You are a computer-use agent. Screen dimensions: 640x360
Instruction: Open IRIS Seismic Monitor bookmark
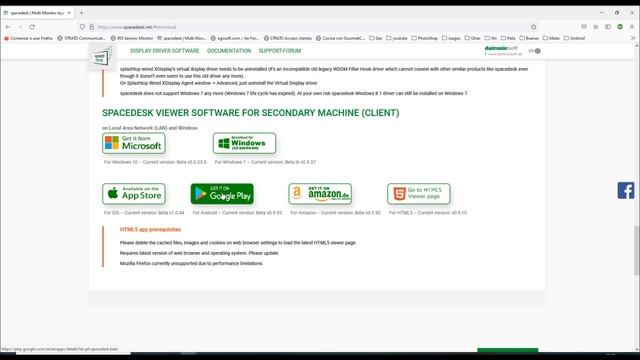pos(132,38)
